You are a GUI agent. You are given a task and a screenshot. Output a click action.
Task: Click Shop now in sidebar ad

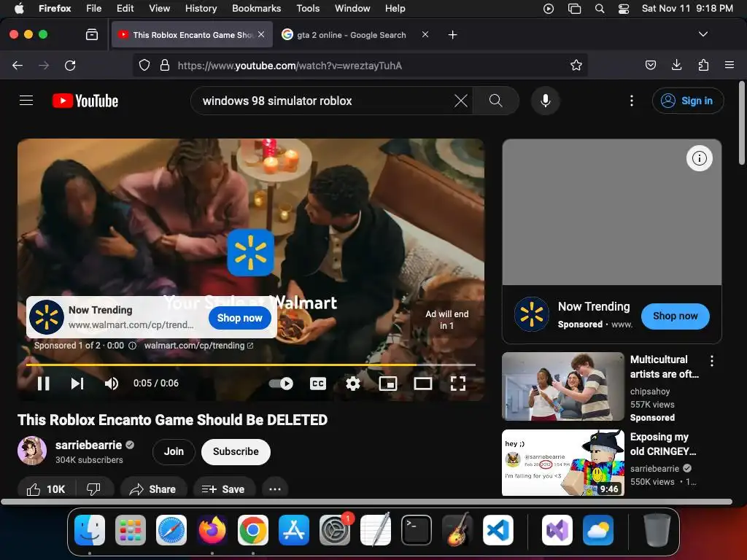(x=675, y=316)
